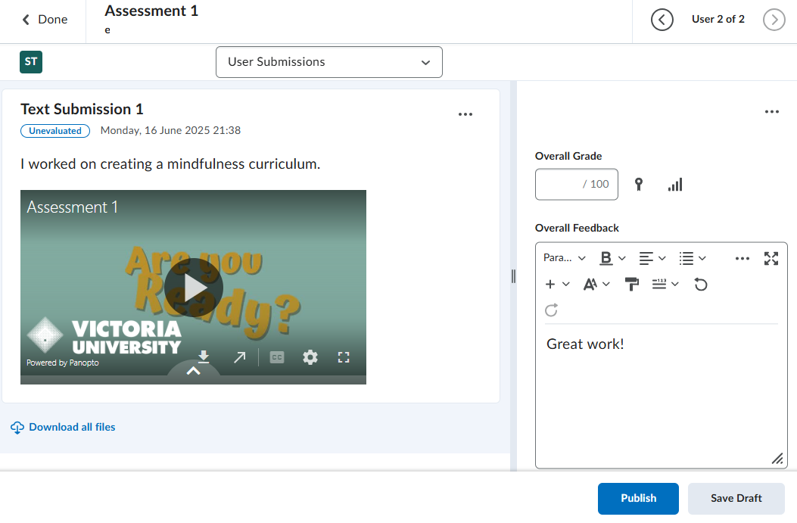
Task: Click the undo icon in editor
Action: 700,284
